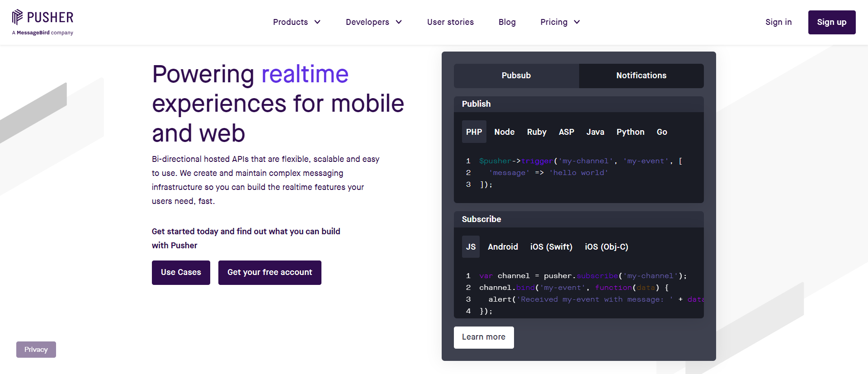Select PHP publish language
This screenshot has height=374, width=868.
pyautogui.click(x=474, y=132)
